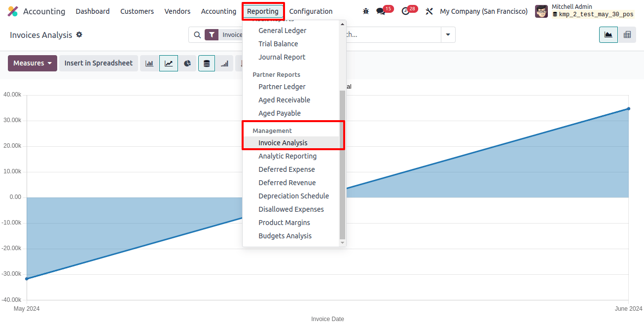Viewport: 644px width, 325px height.
Task: Open the Dashboard menu
Action: click(93, 11)
